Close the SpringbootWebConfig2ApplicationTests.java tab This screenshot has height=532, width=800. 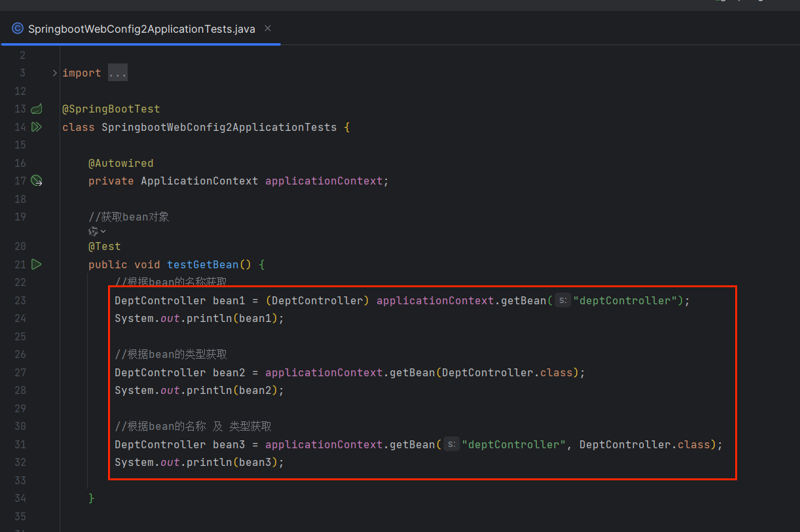pos(268,29)
